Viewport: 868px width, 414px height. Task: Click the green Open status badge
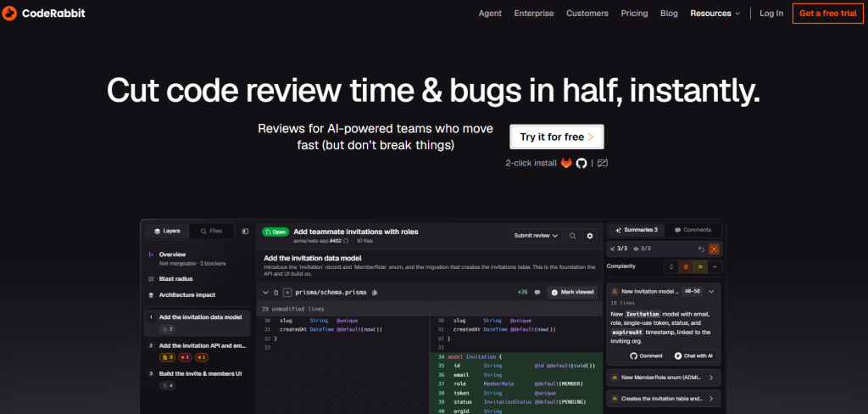point(275,232)
